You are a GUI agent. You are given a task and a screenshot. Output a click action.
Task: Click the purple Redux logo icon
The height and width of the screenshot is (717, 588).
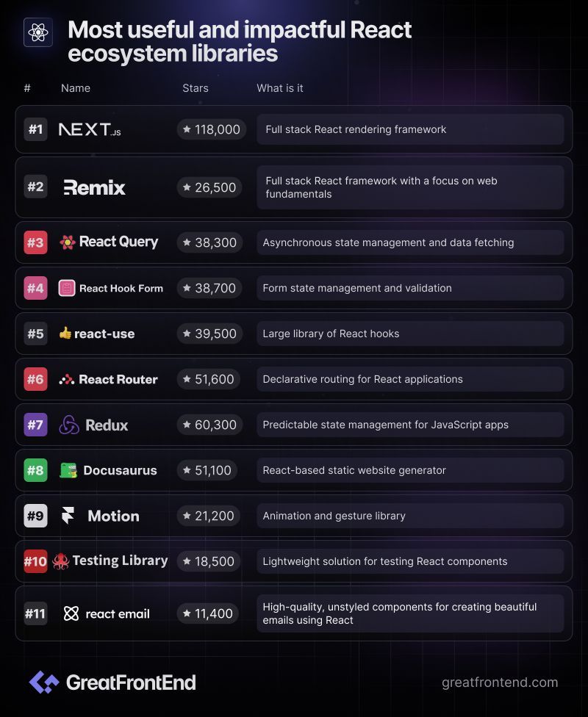tap(69, 425)
